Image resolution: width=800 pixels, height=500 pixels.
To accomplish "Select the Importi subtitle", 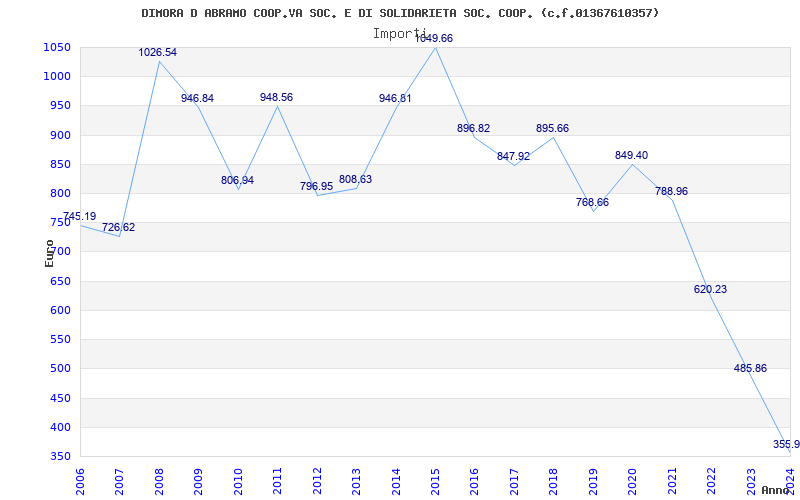I will (x=399, y=34).
